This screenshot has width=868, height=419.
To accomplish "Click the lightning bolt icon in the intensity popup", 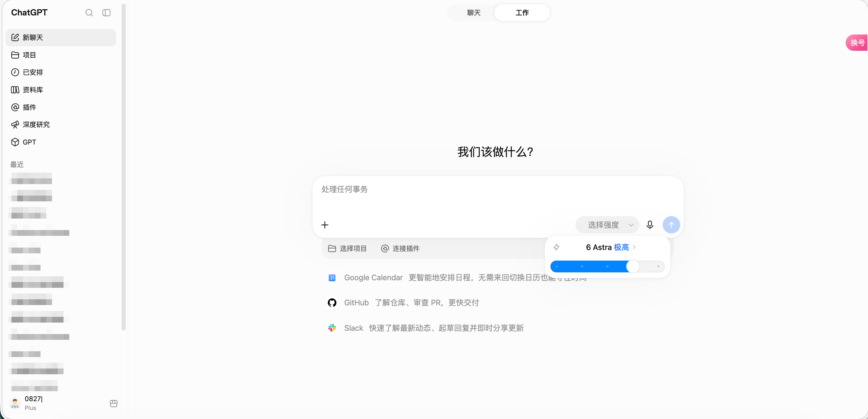I will (556, 247).
